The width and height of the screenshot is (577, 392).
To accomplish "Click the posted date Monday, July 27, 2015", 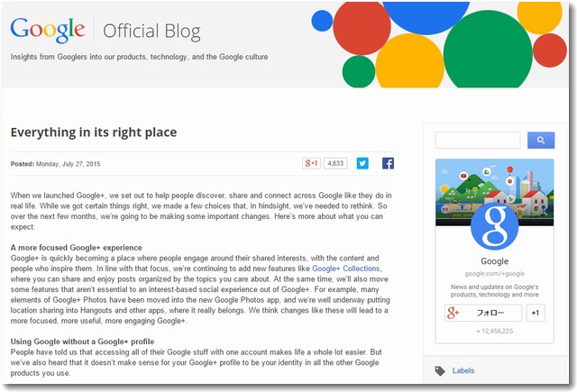I will 69,164.
